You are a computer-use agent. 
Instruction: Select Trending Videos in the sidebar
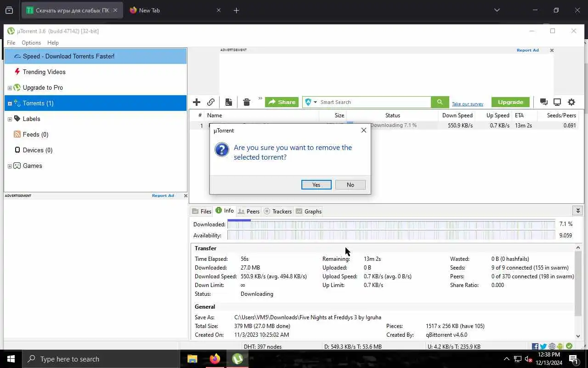96,72
